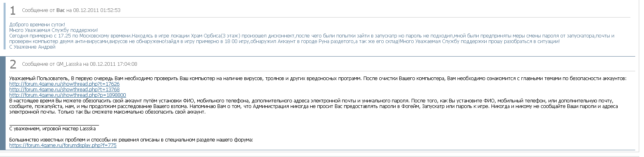
Task: Click line starting 'Сегодня примерно с 17.25'
Action: click(x=312, y=36)
